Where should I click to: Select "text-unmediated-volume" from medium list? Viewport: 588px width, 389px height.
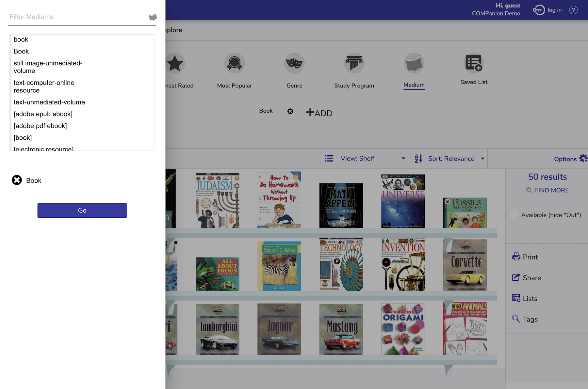coord(49,102)
